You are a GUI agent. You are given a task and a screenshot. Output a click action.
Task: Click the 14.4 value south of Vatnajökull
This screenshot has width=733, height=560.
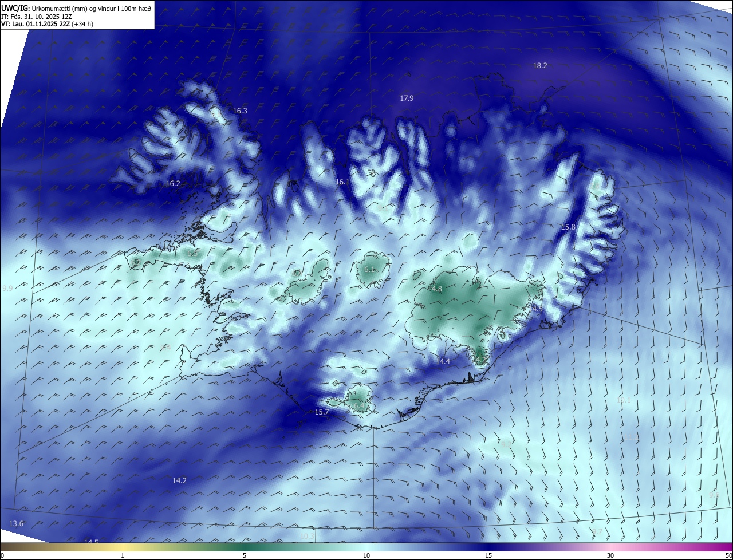443,362
